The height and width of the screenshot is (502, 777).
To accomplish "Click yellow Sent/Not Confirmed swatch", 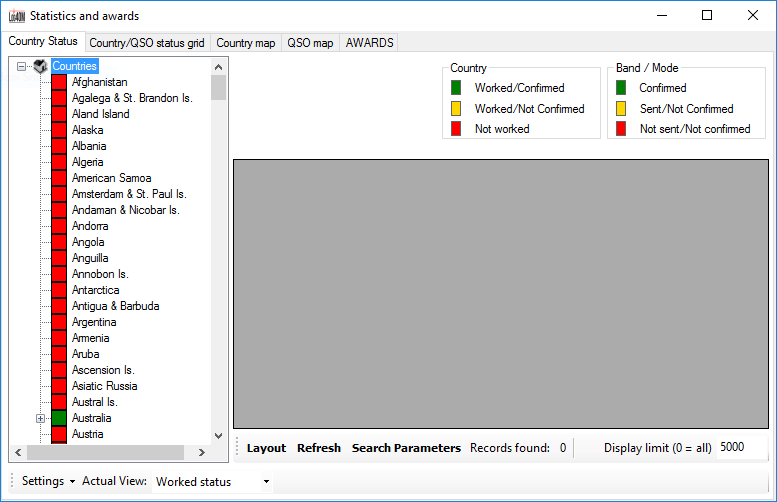I will pos(621,109).
